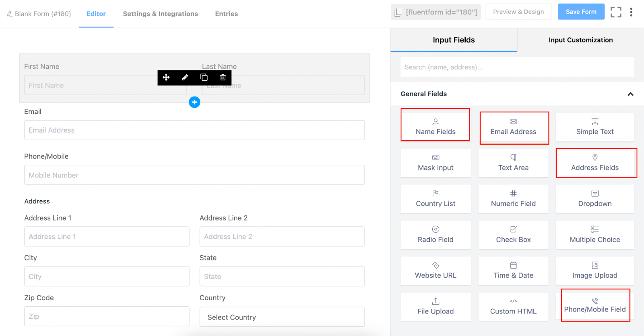Open the three-dot more options menu
The height and width of the screenshot is (336, 644).
(631, 12)
